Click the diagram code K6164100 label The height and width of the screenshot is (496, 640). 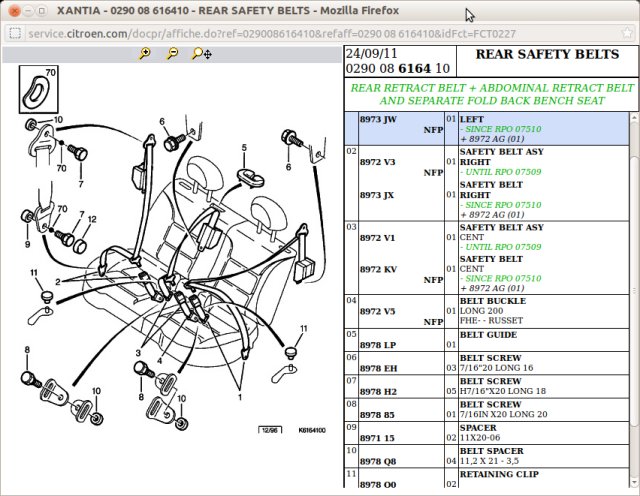312,430
